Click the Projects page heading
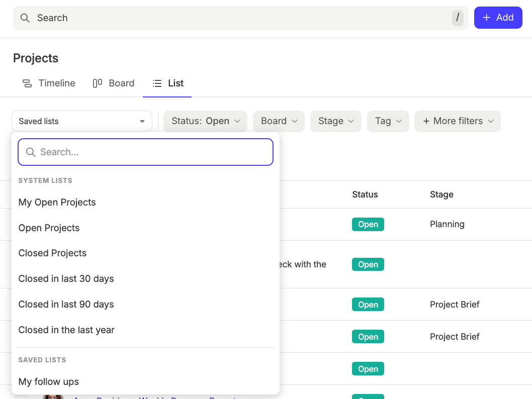Viewport: 532px width, 399px height. coord(36,58)
